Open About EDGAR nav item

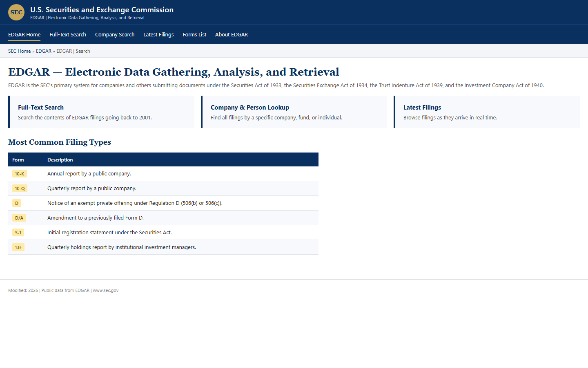[x=232, y=35]
